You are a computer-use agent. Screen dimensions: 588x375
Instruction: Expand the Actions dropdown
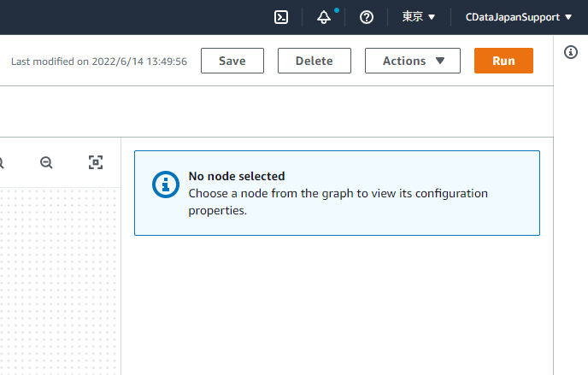413,61
